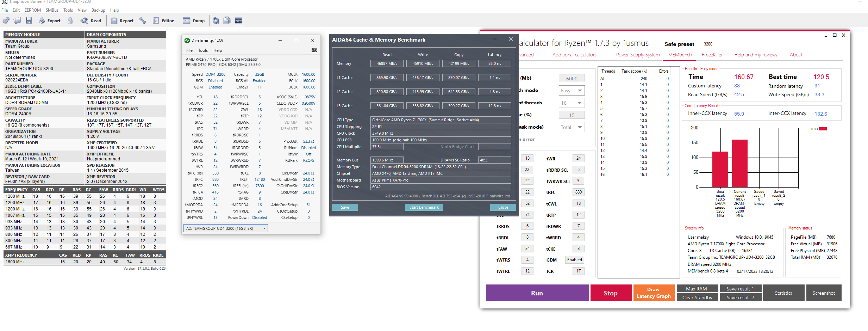The height and width of the screenshot is (331, 868).
Task: Open Thaiphoon Burner File menu
Action: point(5,10)
